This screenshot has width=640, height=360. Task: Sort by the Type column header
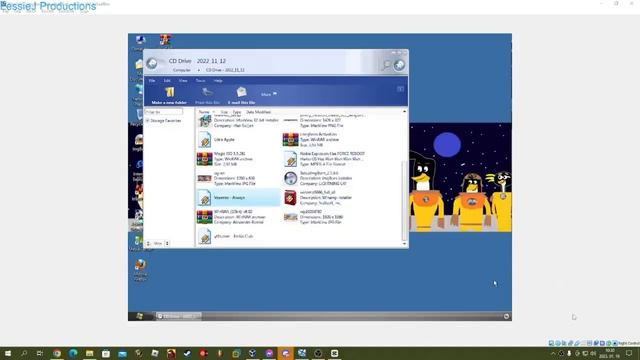click(x=237, y=112)
